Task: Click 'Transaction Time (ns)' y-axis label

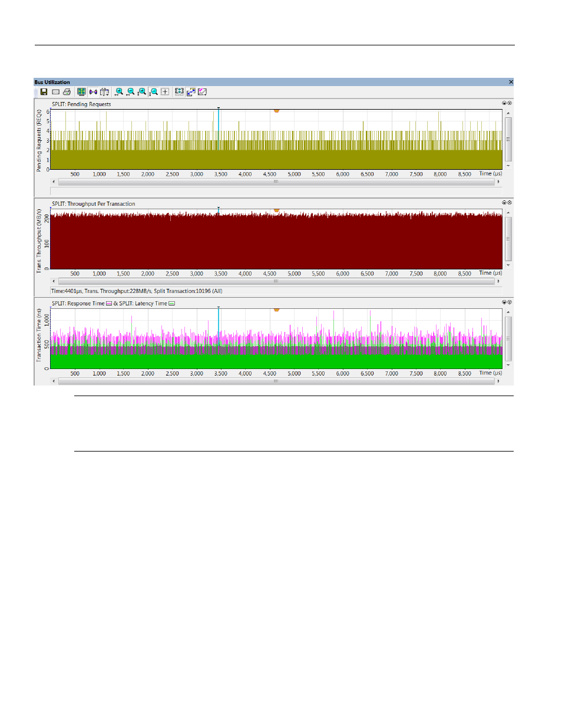Action: [x=39, y=335]
